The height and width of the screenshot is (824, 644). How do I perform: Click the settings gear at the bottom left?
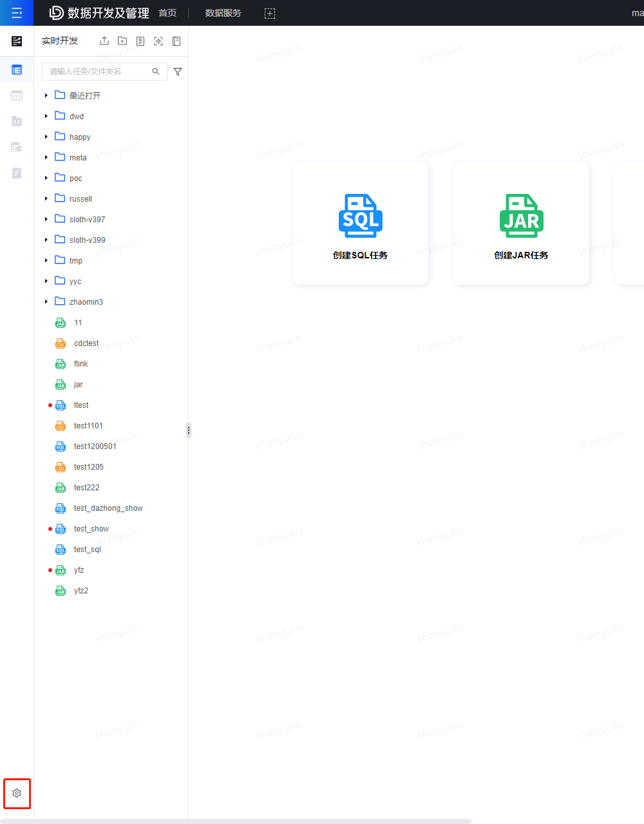coord(17,793)
